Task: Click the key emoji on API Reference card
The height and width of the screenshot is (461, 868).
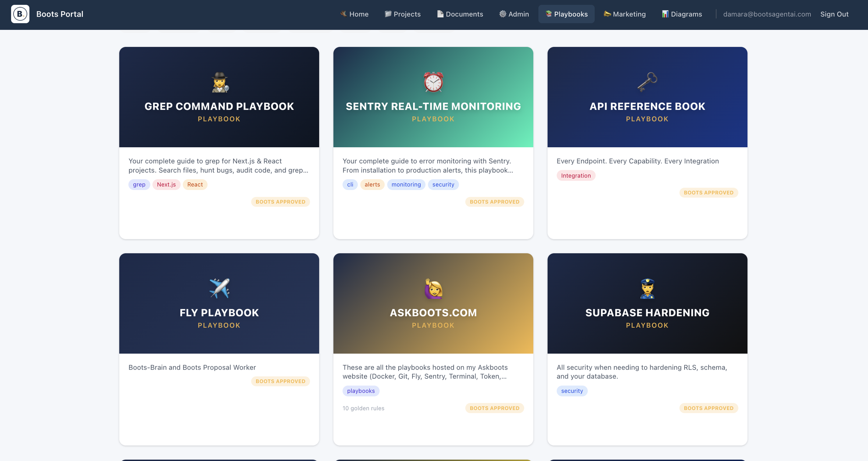Action: click(x=647, y=82)
